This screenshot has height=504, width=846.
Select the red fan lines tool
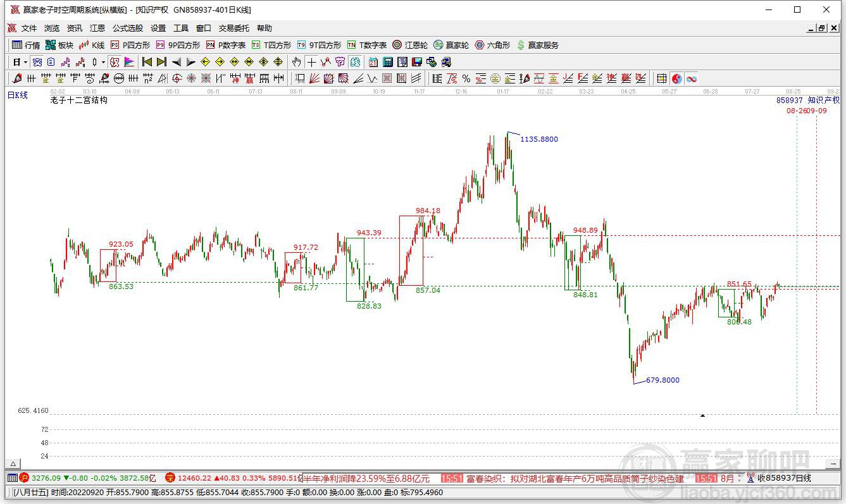coord(314,78)
